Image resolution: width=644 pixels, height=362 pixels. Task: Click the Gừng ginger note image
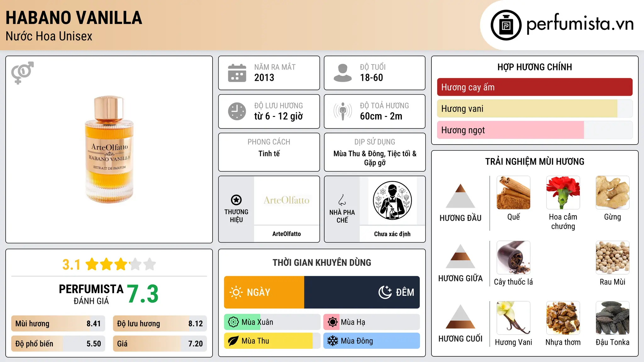(613, 193)
